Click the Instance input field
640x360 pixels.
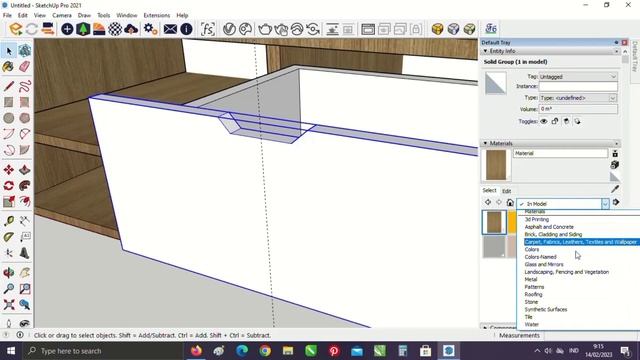click(x=578, y=87)
